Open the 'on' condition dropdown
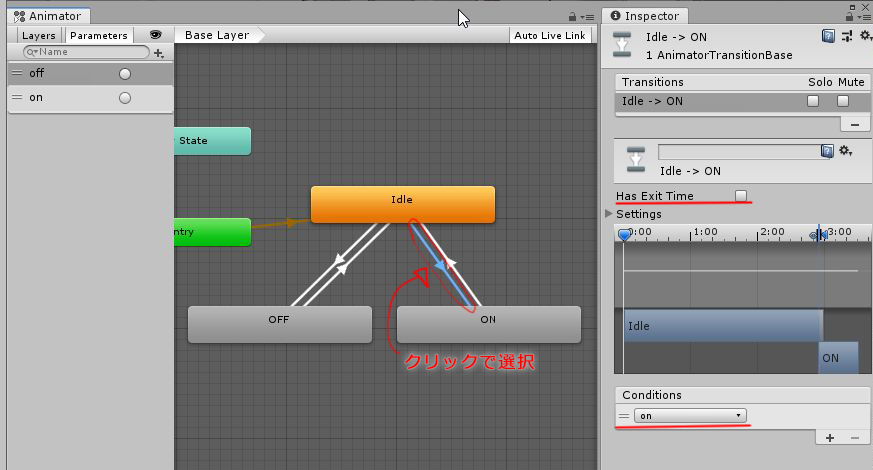 coord(690,415)
